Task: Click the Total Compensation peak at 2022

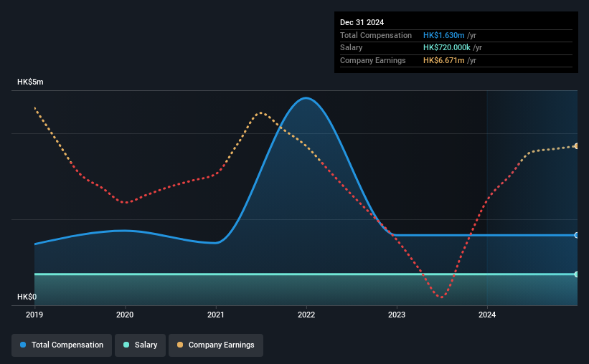Action: pyautogui.click(x=306, y=98)
